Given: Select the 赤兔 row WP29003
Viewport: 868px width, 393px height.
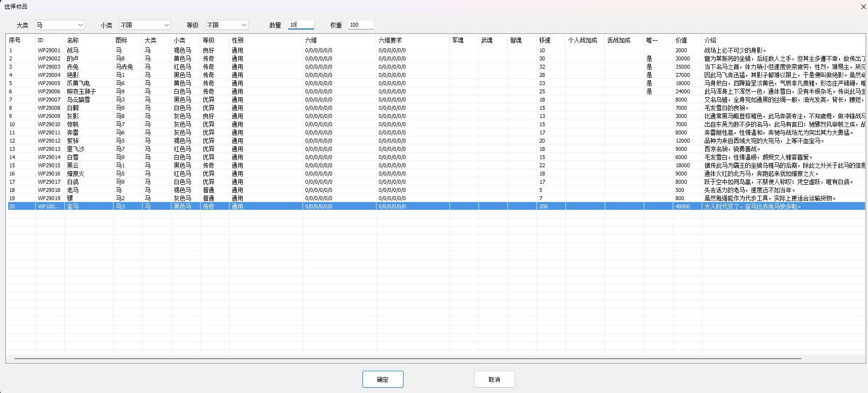Looking at the screenshot, I should coord(73,67).
